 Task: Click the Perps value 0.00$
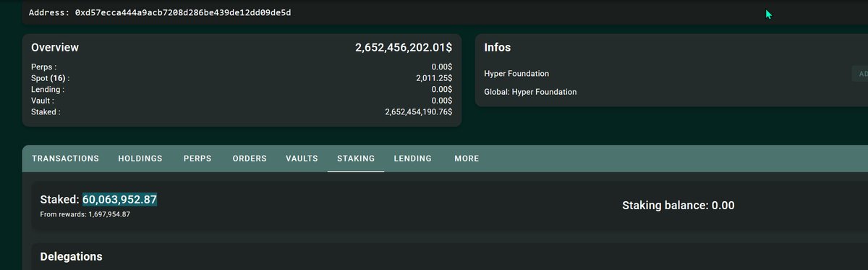442,67
